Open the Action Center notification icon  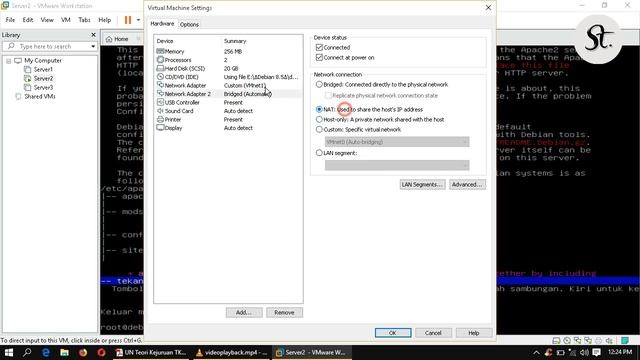click(596, 352)
